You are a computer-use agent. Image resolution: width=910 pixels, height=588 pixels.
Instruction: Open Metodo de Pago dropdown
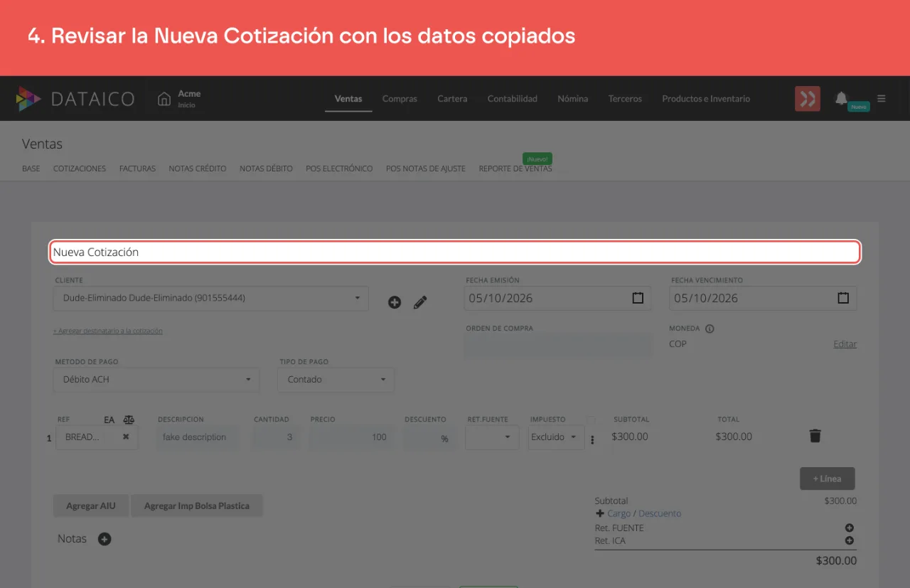point(157,379)
